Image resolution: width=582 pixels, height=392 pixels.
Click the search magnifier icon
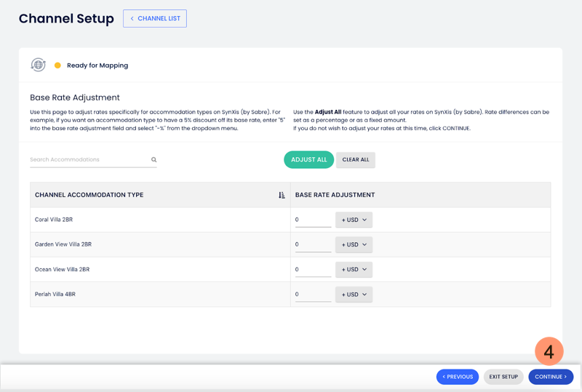[x=154, y=160]
